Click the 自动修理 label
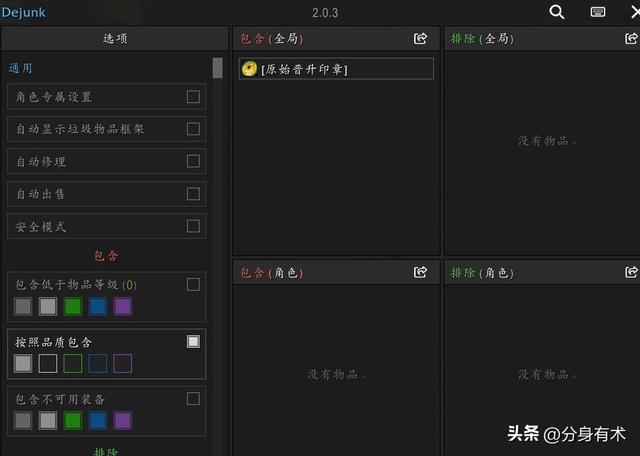 [x=41, y=162]
